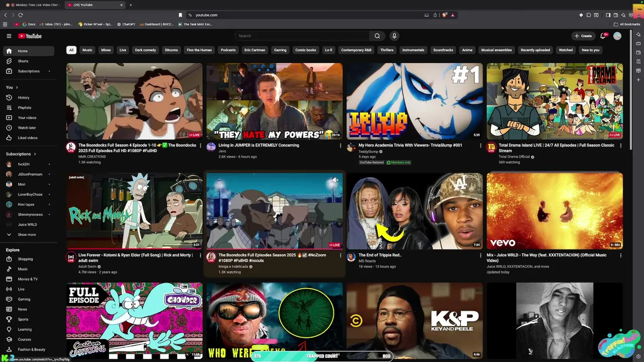This screenshot has height=362, width=644.
Task: Go to Shorts in sidebar
Action: click(29, 61)
